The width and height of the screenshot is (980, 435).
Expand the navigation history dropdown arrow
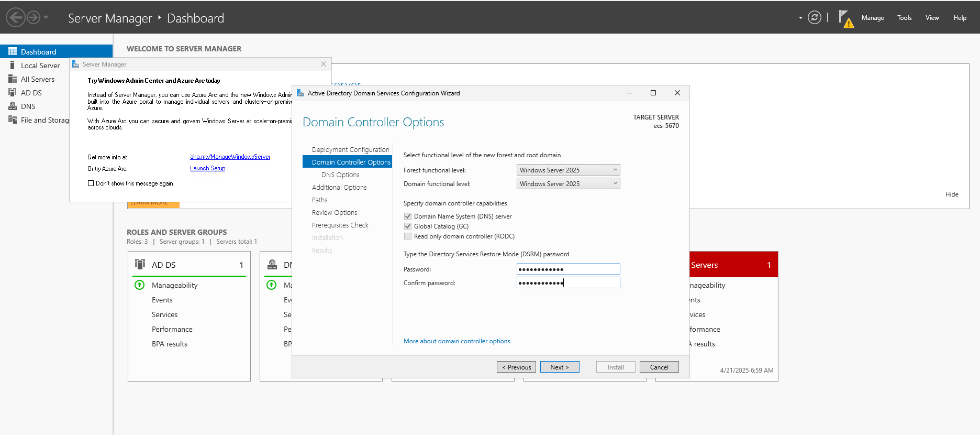pyautogui.click(x=46, y=18)
